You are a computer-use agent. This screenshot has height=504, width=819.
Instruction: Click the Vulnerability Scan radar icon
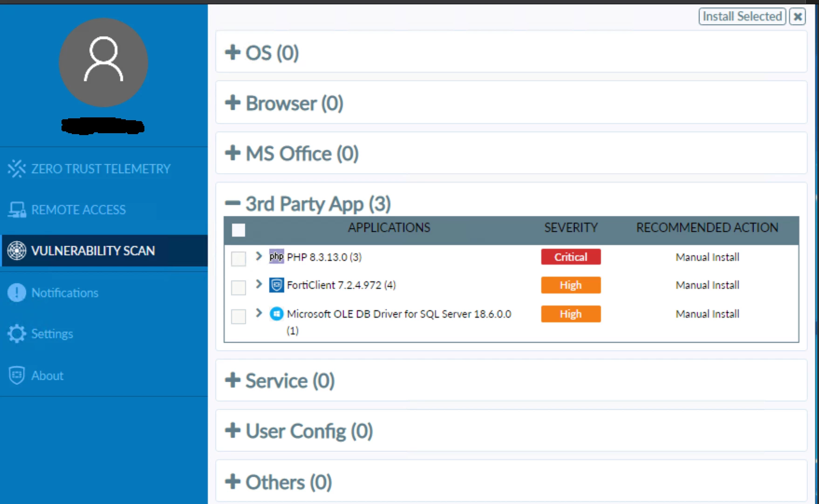[17, 251]
